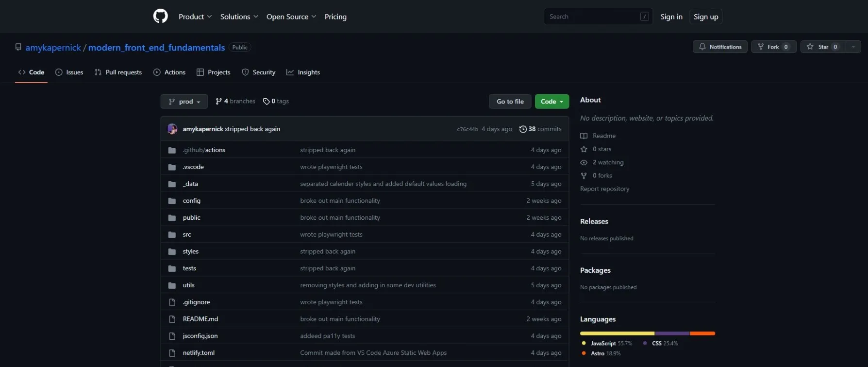View the 4 branches list

235,101
